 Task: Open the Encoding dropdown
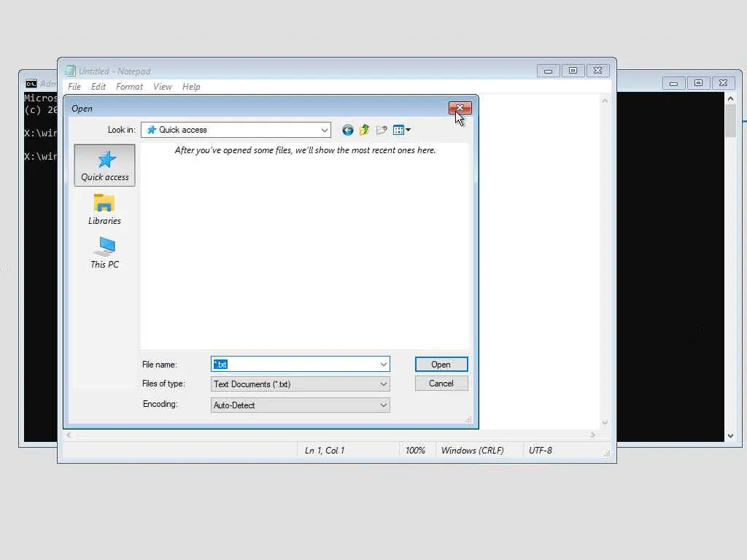[x=300, y=405]
